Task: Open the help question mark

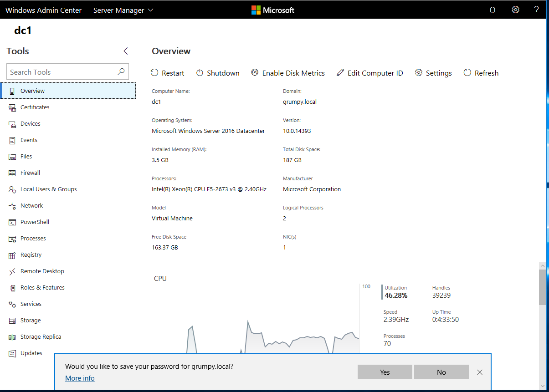Action: tap(537, 10)
